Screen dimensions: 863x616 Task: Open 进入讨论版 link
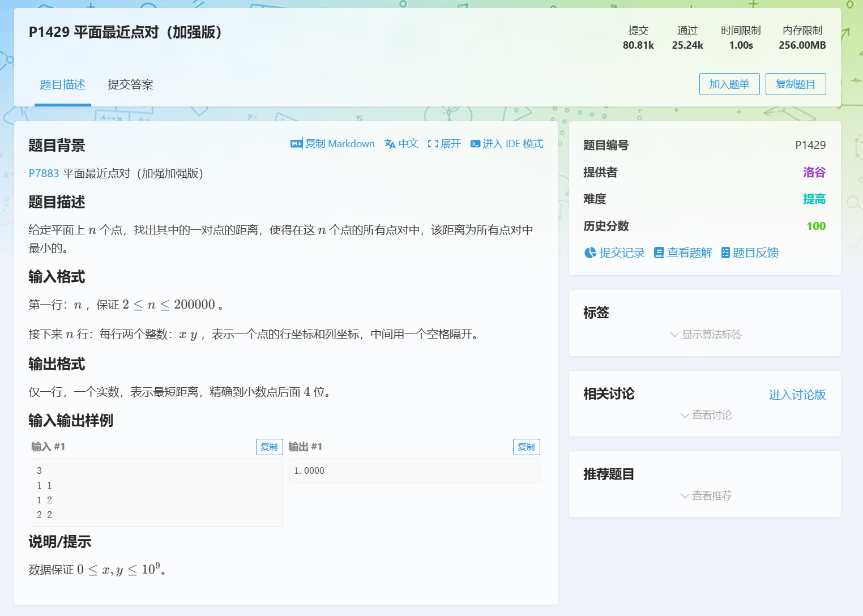[x=797, y=395]
